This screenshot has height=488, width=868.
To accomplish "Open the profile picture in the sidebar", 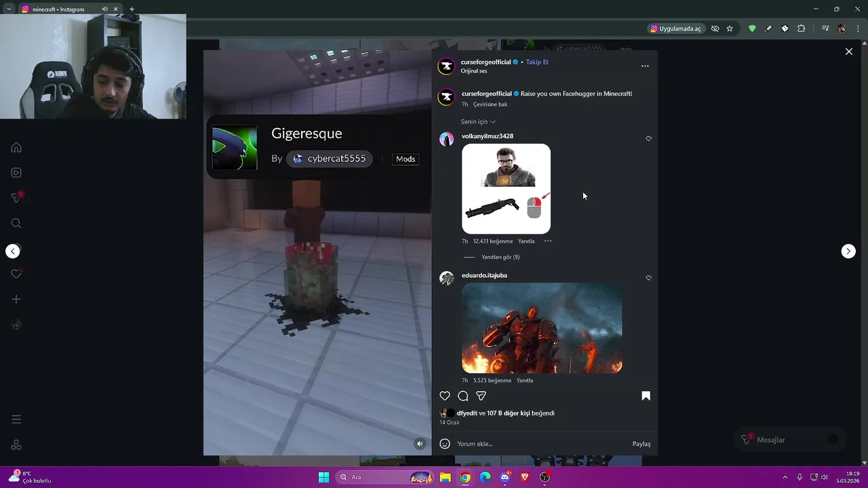I will click(x=16, y=325).
